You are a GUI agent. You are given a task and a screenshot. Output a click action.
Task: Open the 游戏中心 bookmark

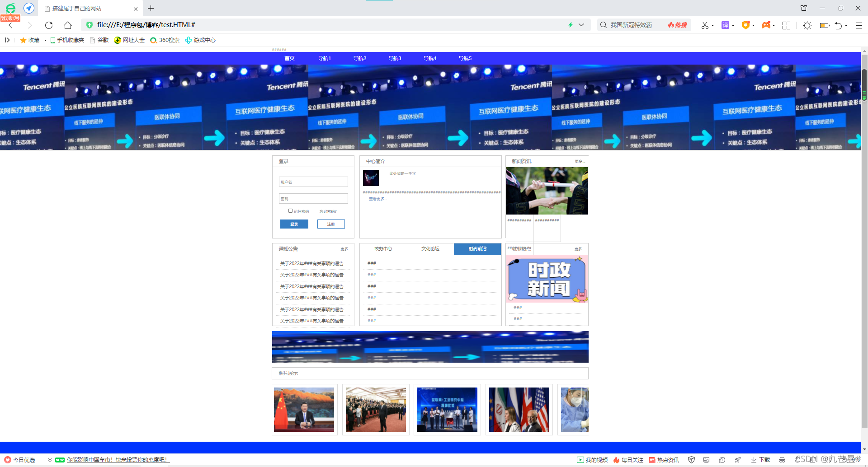(200, 40)
